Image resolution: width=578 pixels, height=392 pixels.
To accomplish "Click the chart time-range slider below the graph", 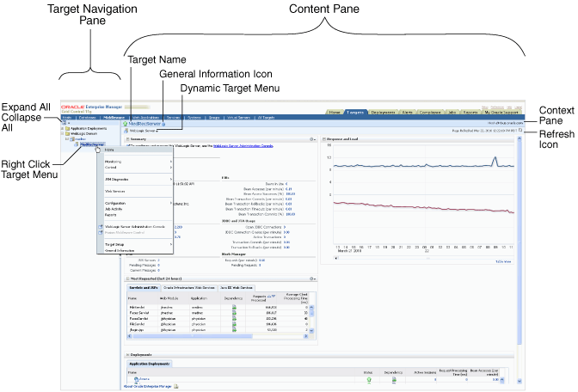I will 427,258.
